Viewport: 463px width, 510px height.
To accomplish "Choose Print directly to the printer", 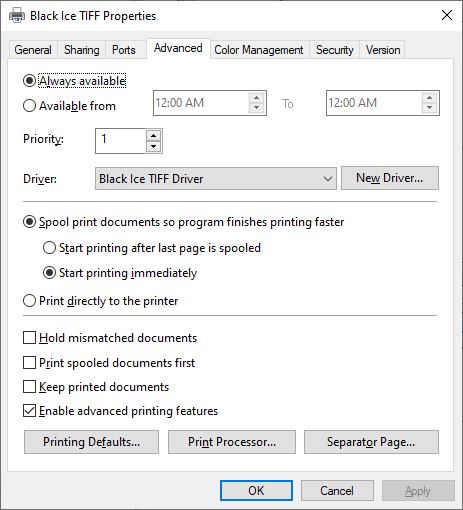I will [x=29, y=301].
